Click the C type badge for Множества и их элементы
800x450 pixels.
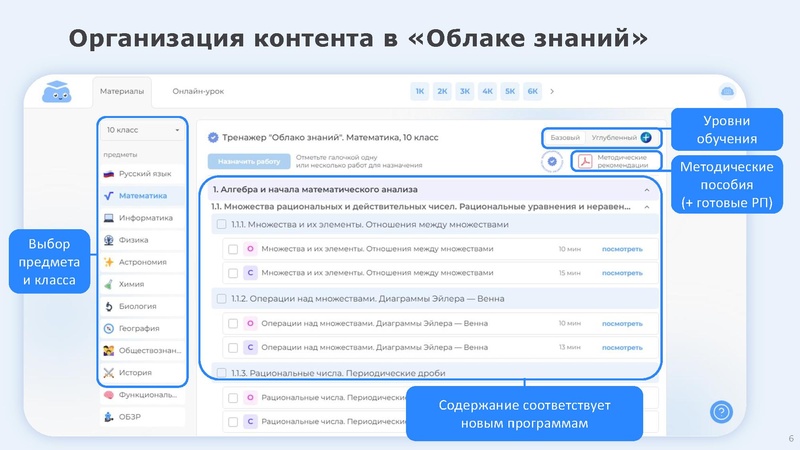250,273
